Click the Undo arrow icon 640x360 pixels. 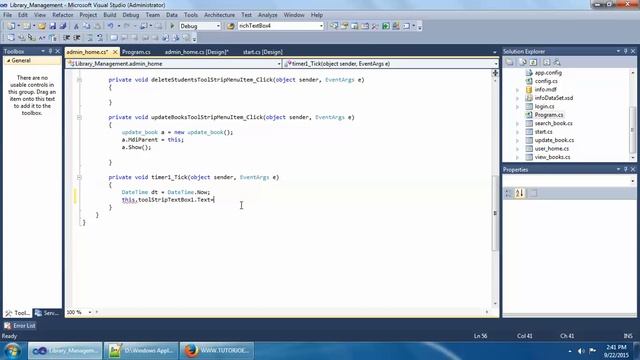110,26
